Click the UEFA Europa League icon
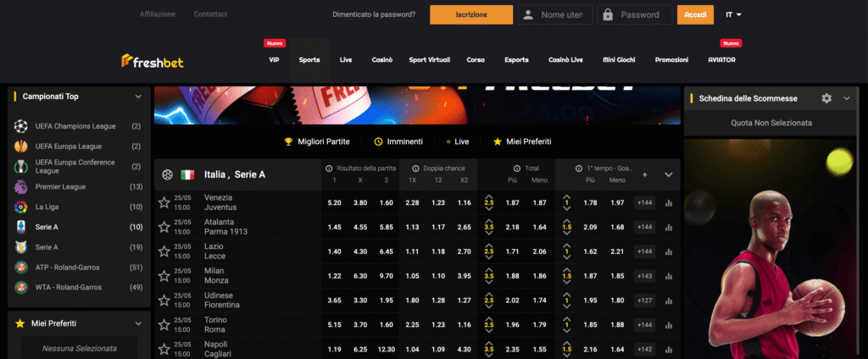Viewport: 868px width, 359px height. click(21, 146)
